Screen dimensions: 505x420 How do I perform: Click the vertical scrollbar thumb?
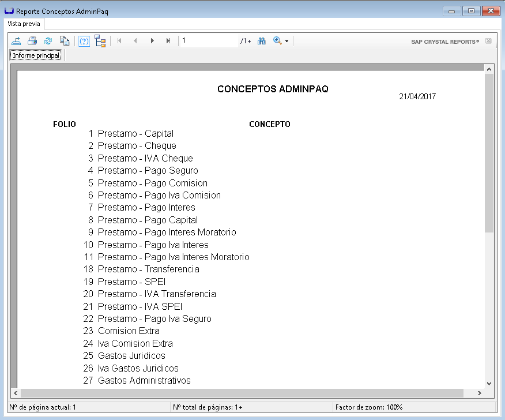[x=489, y=153]
